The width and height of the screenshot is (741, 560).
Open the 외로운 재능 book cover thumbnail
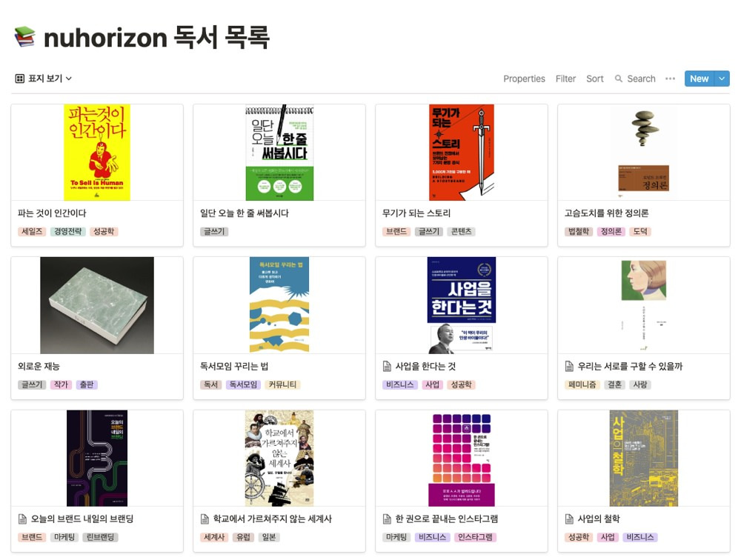tap(97, 305)
